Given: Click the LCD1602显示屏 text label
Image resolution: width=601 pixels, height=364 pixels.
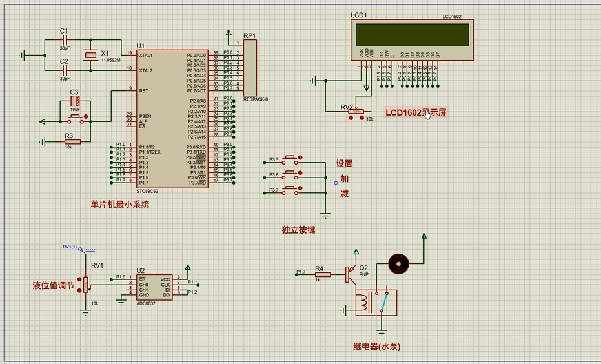Looking at the screenshot, I should click(x=416, y=112).
